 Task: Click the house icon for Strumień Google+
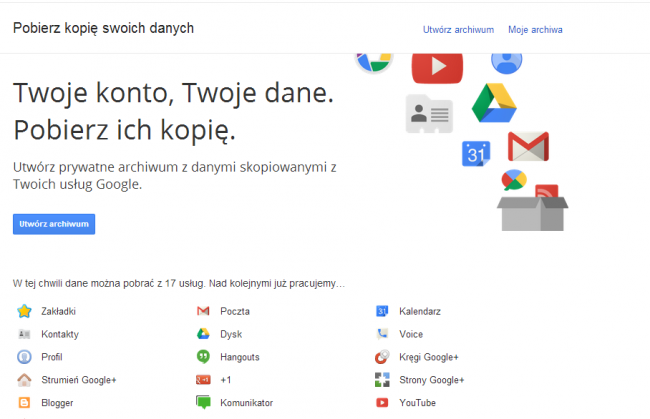click(24, 380)
